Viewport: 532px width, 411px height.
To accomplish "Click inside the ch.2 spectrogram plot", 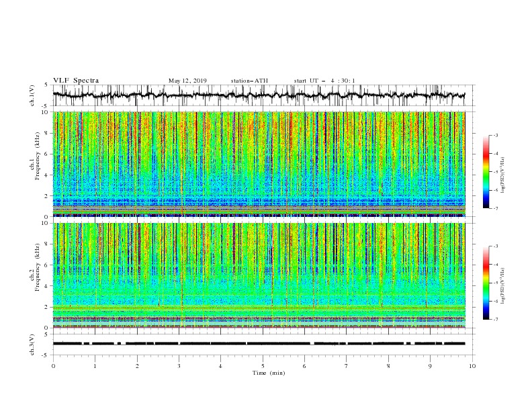I will (x=259, y=275).
